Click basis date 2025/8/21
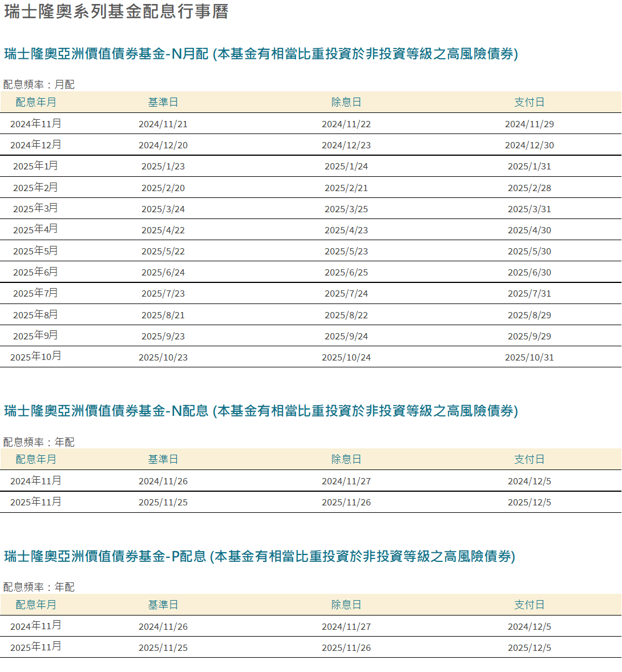 click(163, 315)
